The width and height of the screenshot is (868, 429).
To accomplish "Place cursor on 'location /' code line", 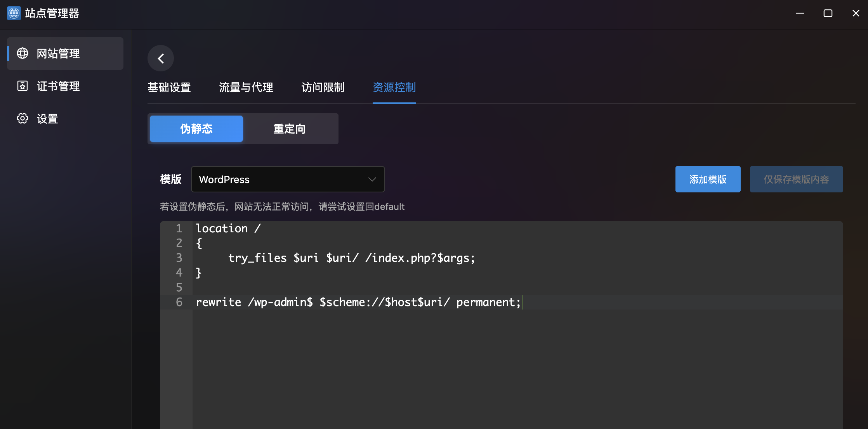I will click(x=228, y=228).
